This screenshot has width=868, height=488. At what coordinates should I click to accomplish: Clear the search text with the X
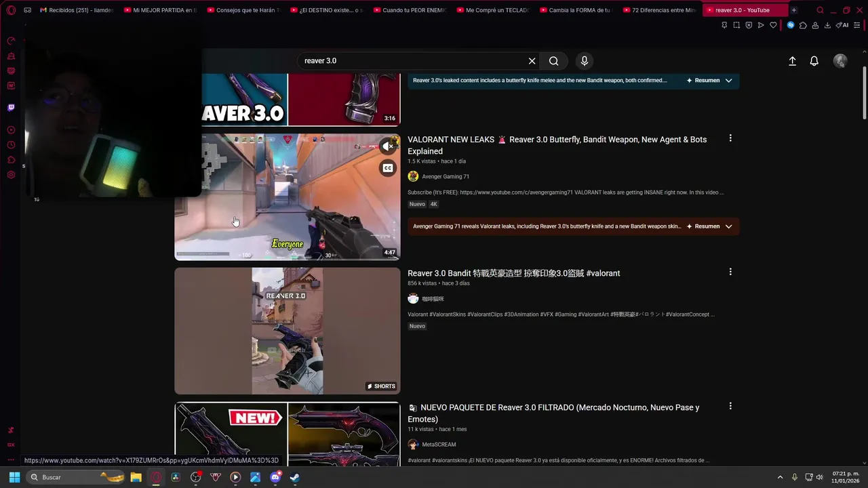(532, 61)
